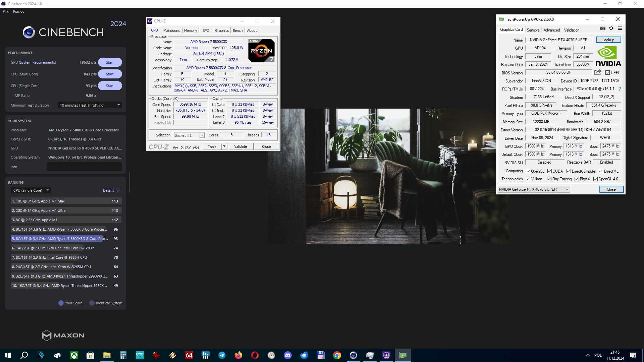Show hidden system tray icons
The height and width of the screenshot is (362, 644).
[x=588, y=355]
